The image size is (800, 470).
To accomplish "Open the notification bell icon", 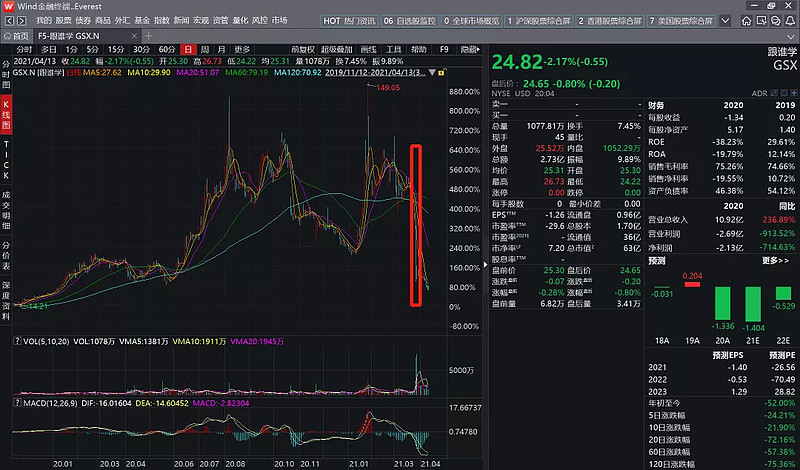I will click(790, 21).
